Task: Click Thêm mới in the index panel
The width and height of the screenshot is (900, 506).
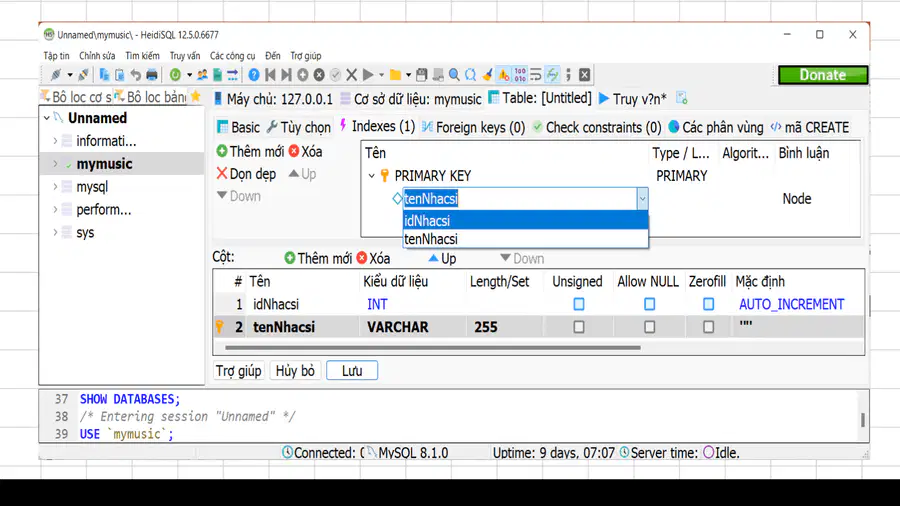Action: pos(250,151)
